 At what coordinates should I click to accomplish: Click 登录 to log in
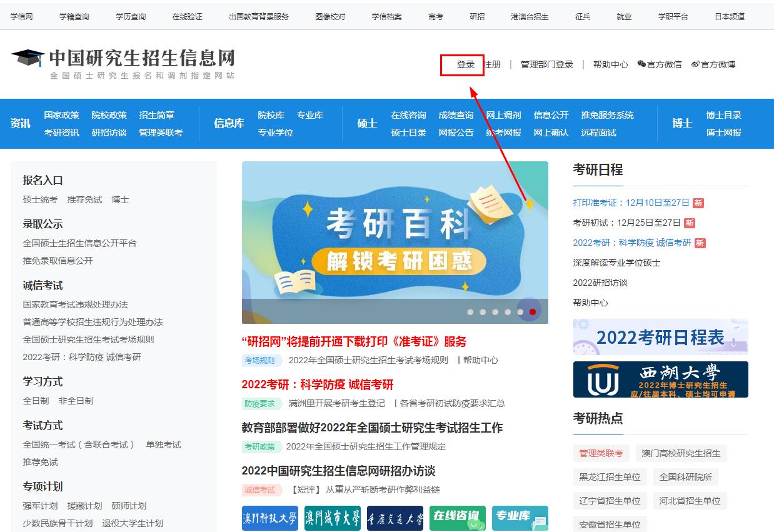point(466,64)
